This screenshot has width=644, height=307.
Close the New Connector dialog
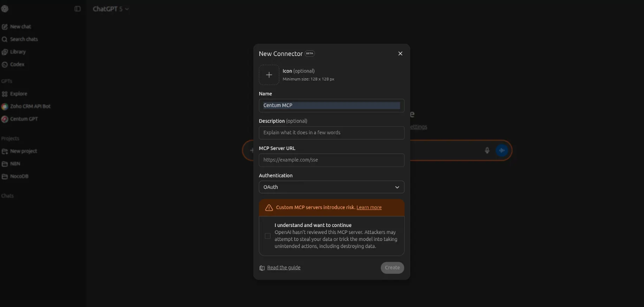click(400, 53)
